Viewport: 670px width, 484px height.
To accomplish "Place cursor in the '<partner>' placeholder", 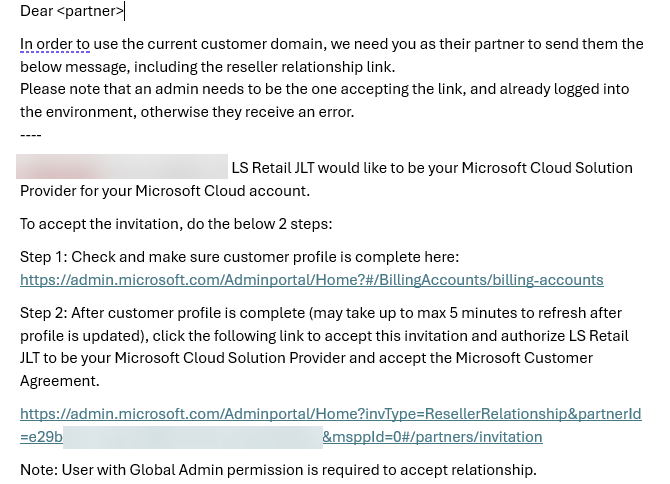I will (91, 11).
